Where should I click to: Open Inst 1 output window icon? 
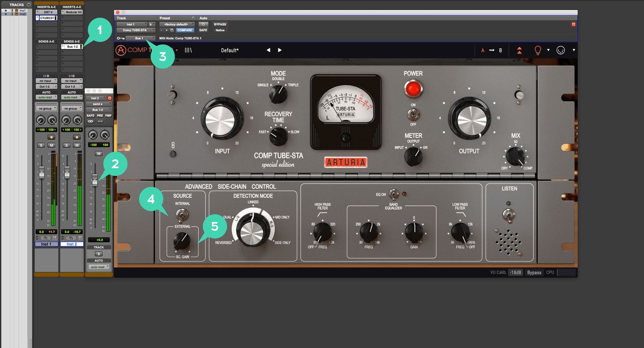[x=45, y=238]
